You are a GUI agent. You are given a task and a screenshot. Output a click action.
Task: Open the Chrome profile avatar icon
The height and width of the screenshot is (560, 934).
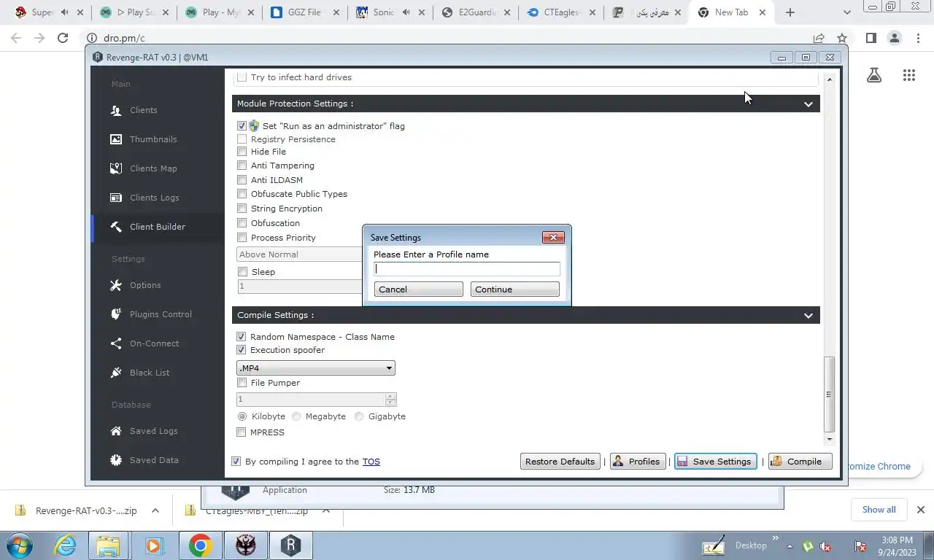point(894,38)
